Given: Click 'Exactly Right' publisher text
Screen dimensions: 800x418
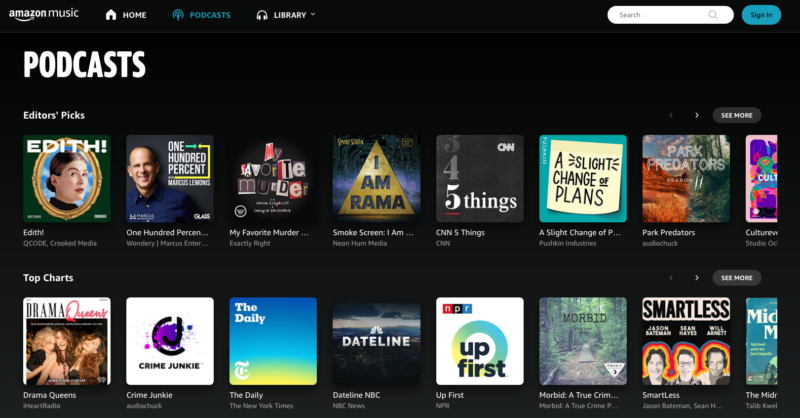Looking at the screenshot, I should click(x=250, y=243).
